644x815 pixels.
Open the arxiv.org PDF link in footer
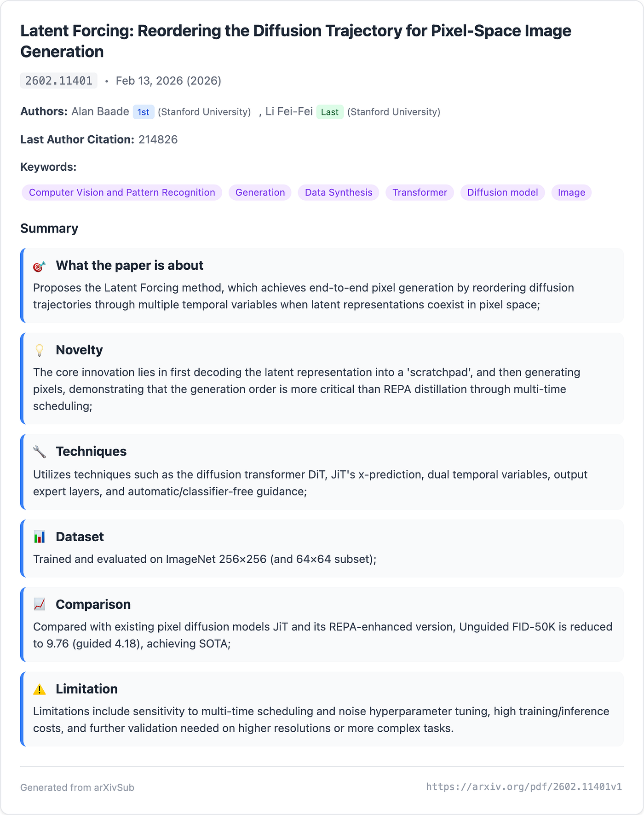524,787
